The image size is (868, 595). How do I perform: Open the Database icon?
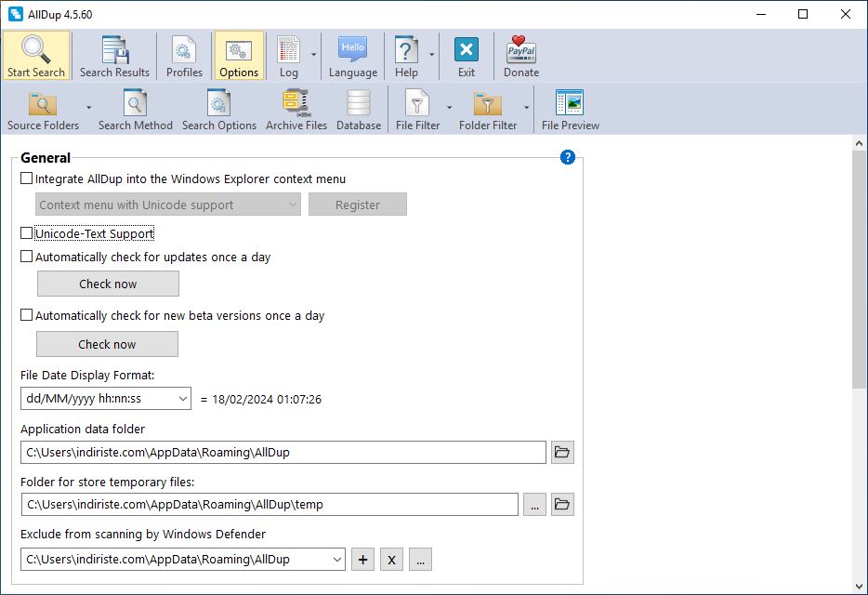[x=359, y=103]
